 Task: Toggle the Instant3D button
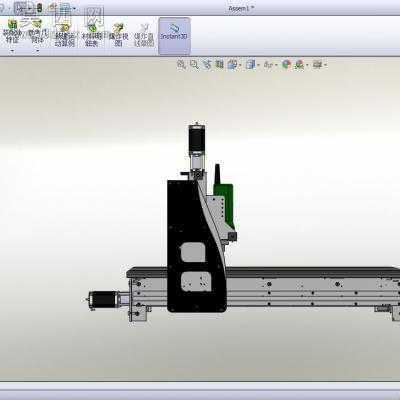click(174, 35)
